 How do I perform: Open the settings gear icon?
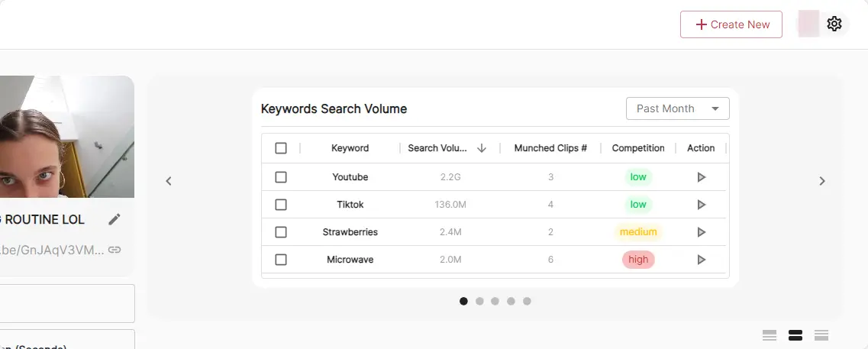coord(834,24)
